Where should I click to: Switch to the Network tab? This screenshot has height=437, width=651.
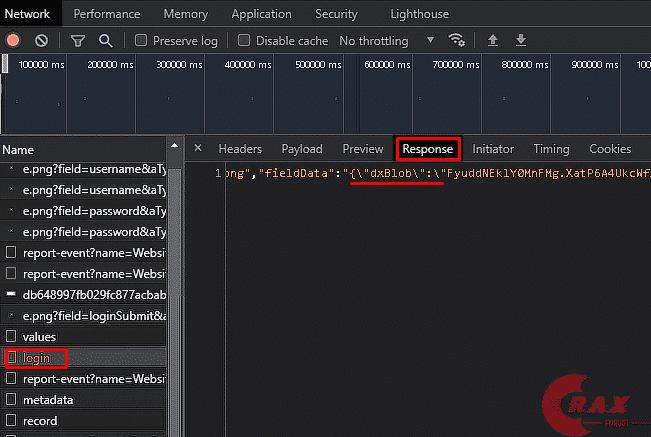[27, 14]
